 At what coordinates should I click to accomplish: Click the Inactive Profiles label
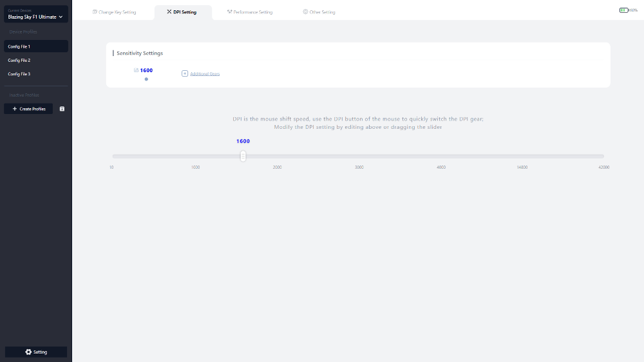[24, 95]
